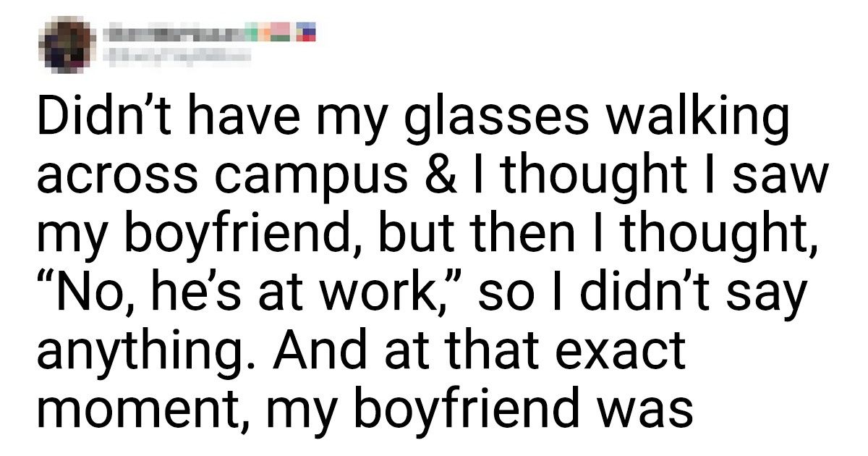Open the blurred display name
Image resolution: width=868 pixels, height=456 pixels.
pos(174,33)
